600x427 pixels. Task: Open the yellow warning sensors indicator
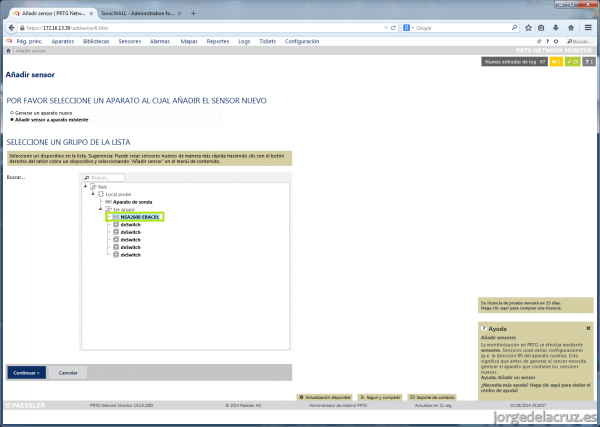[556, 62]
